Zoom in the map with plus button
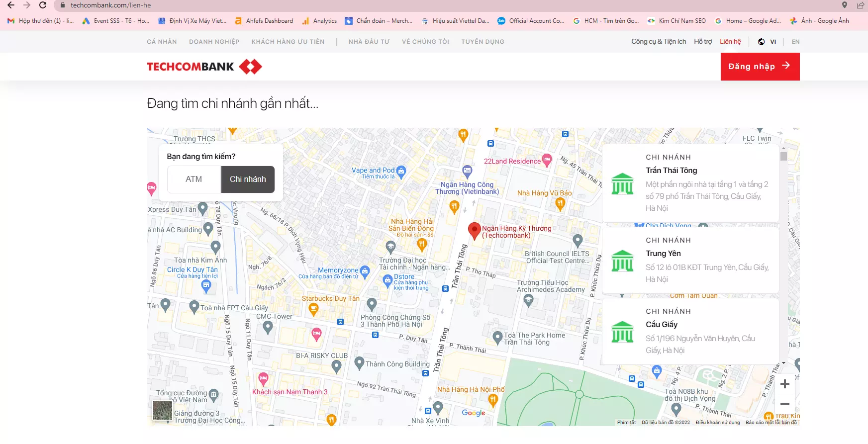The height and width of the screenshot is (444, 868). coord(785,384)
